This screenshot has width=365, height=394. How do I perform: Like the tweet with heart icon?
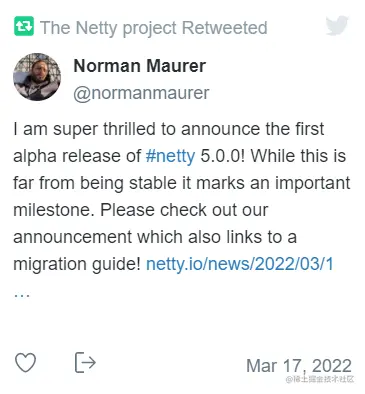[x=26, y=362]
